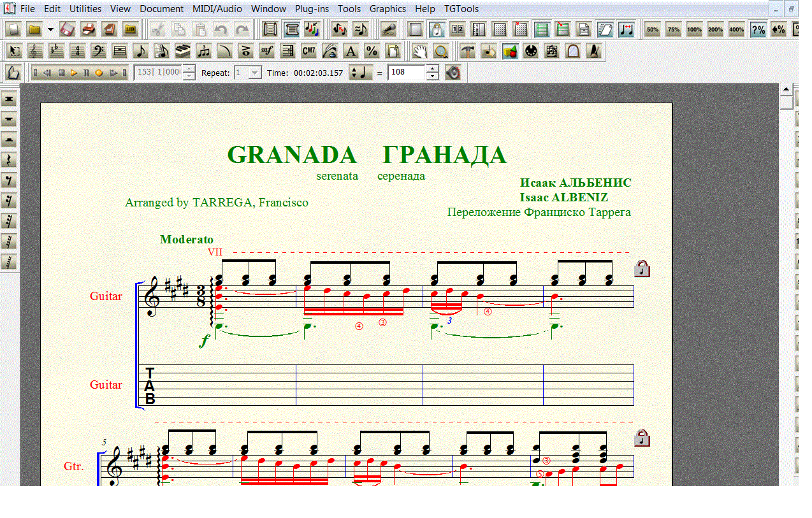This screenshot has height=518, width=812.
Task: Set zoom to 200%
Action: (x=716, y=29)
